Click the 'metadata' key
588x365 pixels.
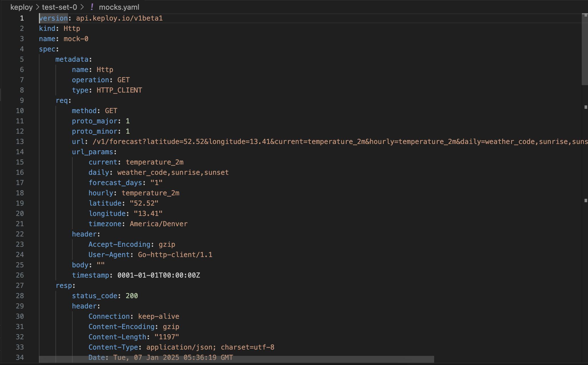(x=72, y=59)
